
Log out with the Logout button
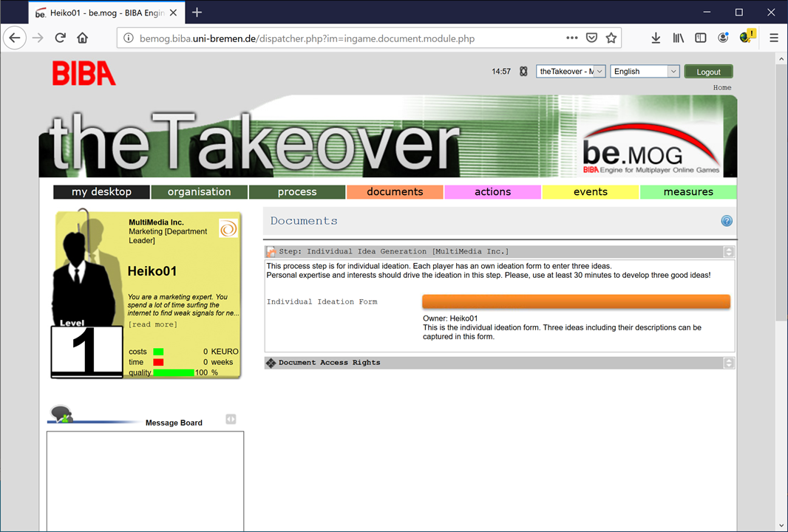pos(709,72)
